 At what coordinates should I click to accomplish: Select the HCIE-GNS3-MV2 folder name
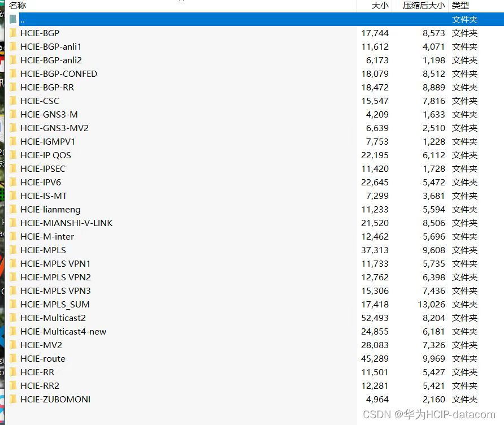coord(55,128)
